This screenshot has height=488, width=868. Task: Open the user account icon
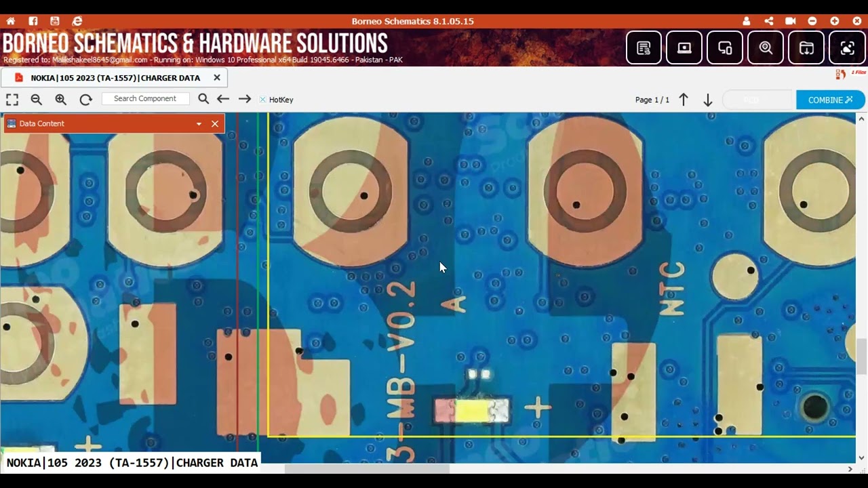[x=747, y=21]
